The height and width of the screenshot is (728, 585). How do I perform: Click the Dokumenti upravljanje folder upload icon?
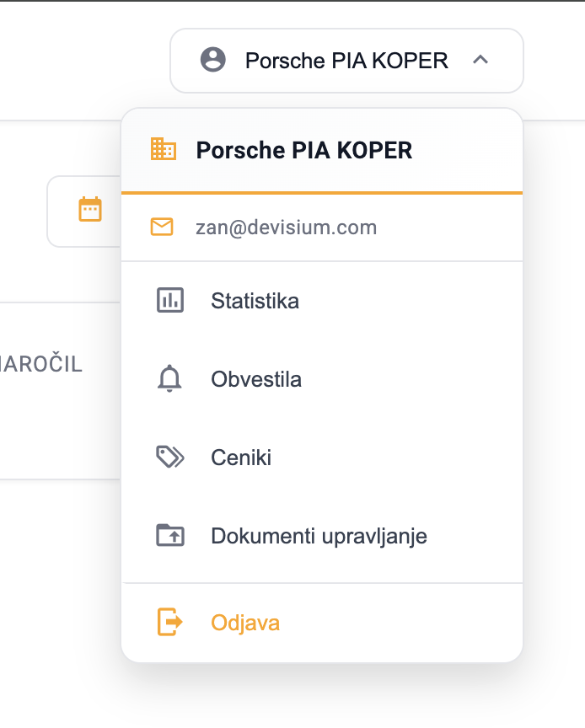(x=170, y=535)
